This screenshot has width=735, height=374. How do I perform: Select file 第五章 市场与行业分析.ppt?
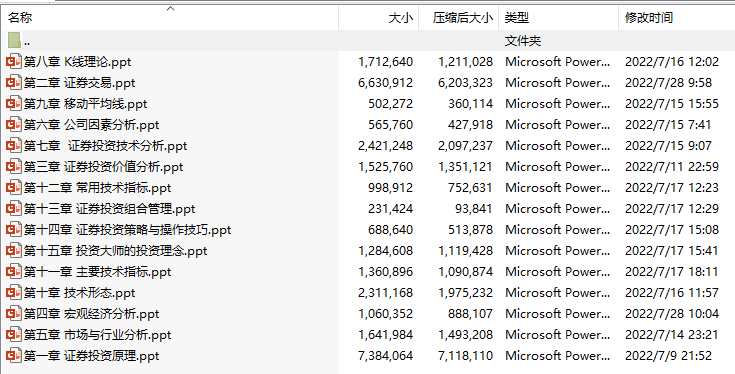(x=98, y=335)
